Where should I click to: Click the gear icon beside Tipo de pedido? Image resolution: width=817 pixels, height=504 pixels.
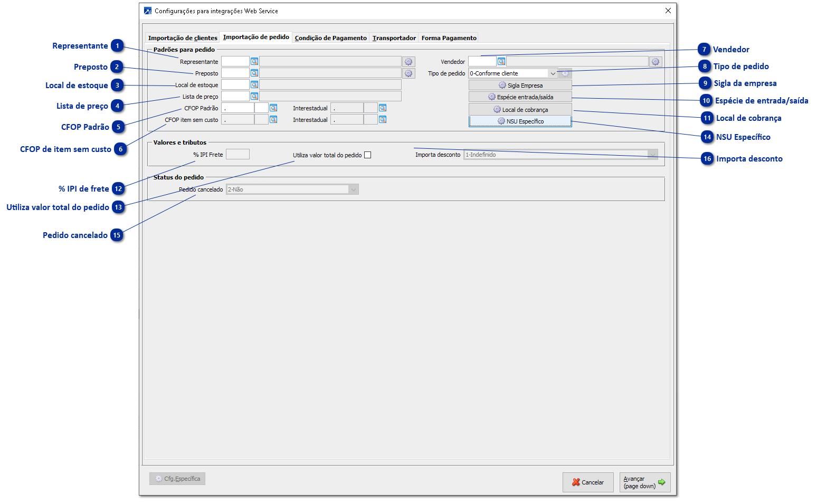tap(565, 73)
